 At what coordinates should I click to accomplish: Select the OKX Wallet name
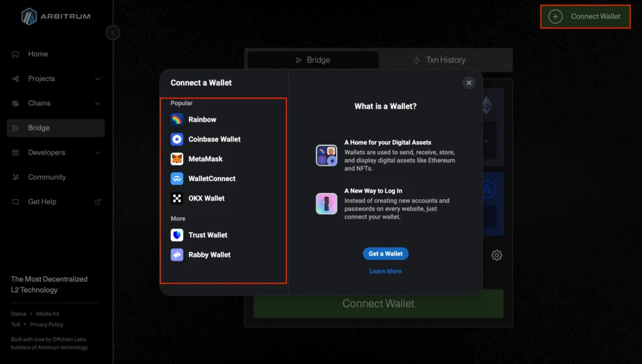pos(206,199)
